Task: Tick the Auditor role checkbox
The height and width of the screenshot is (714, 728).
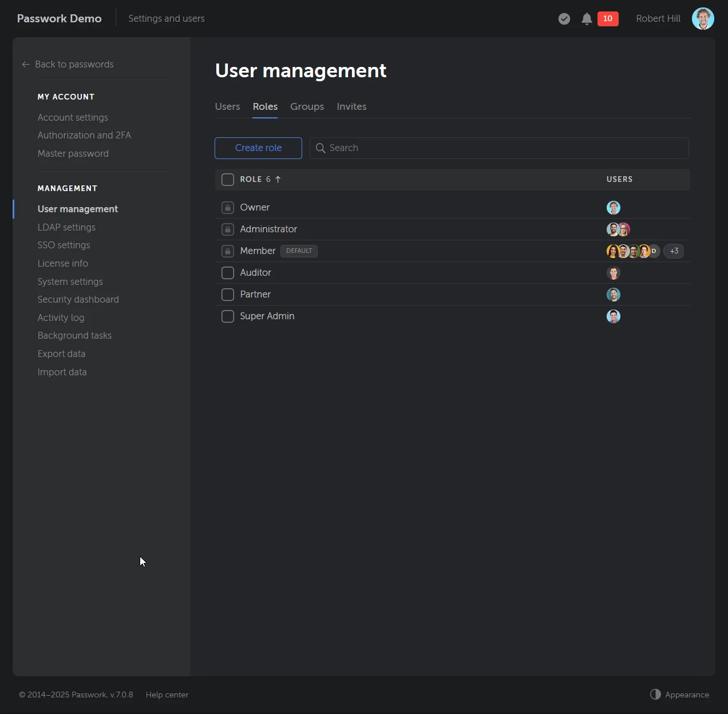Action: (228, 273)
